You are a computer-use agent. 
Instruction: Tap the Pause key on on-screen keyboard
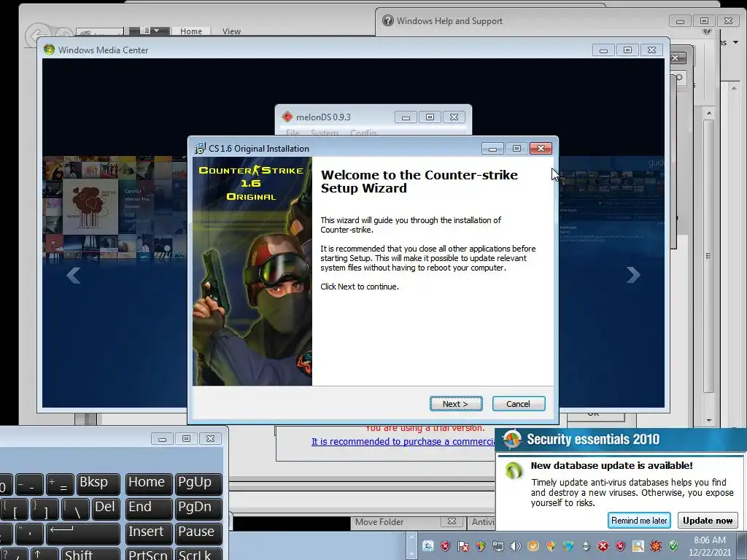pyautogui.click(x=198, y=533)
